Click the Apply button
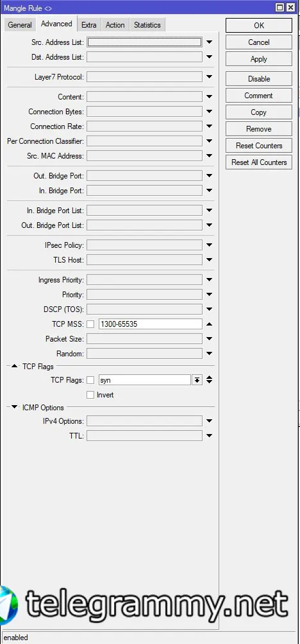The width and height of the screenshot is (300, 644). [258, 58]
